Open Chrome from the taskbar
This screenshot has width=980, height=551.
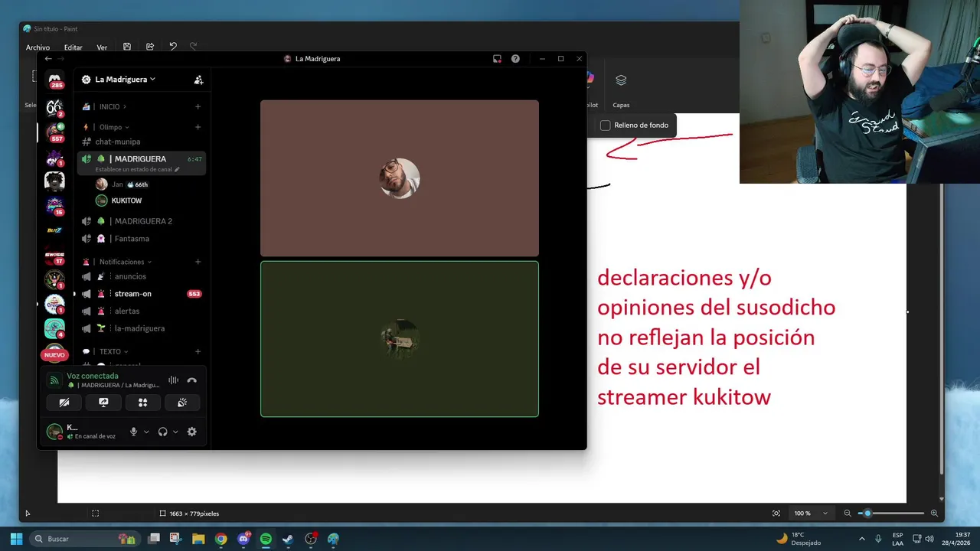click(220, 539)
